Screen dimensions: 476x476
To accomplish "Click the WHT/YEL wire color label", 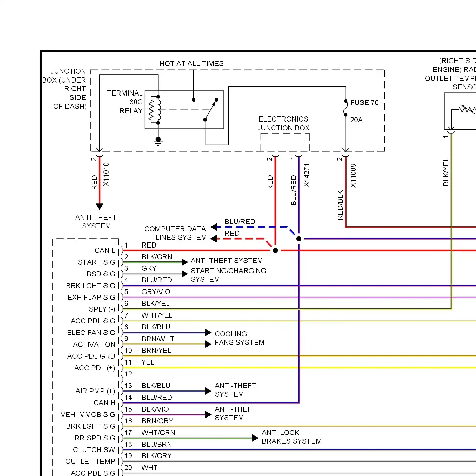I will (x=157, y=315).
